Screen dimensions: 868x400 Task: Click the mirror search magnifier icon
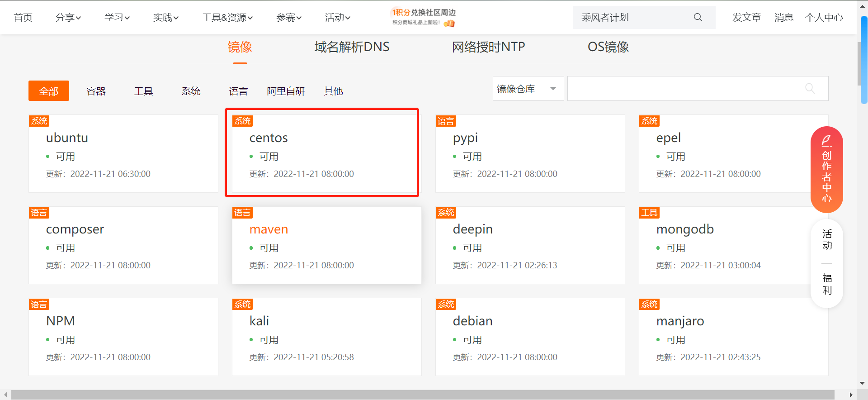tap(810, 89)
